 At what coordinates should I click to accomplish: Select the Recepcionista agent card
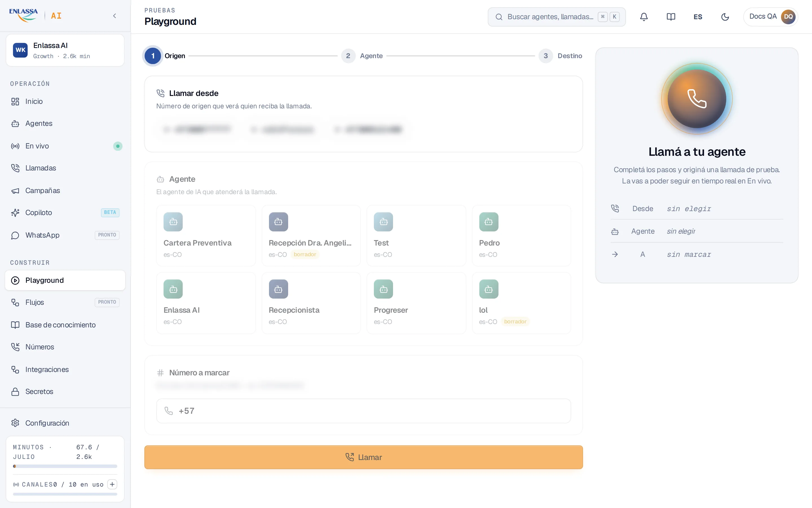pos(311,303)
